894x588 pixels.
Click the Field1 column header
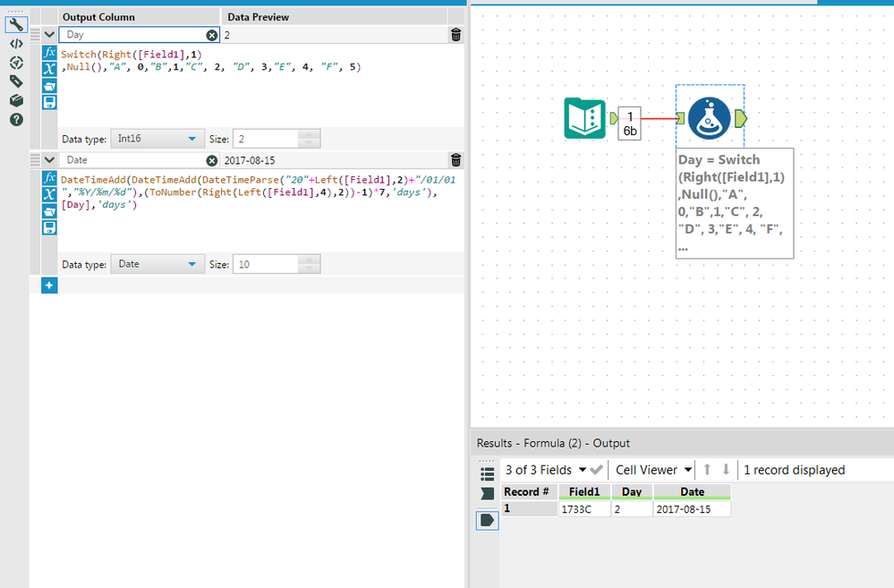[x=584, y=491]
